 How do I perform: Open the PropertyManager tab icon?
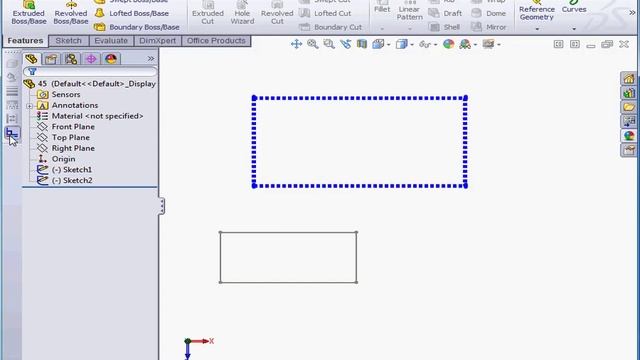pyautogui.click(x=51, y=59)
